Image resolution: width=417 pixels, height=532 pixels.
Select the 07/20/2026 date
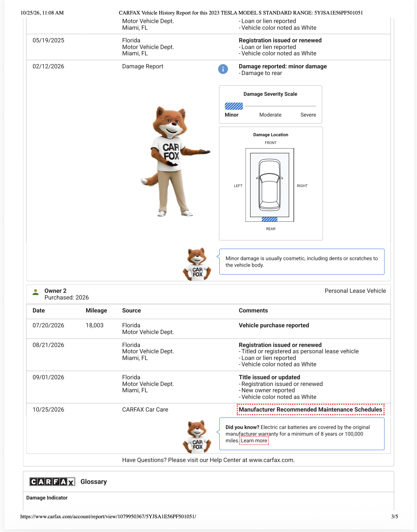click(x=48, y=325)
